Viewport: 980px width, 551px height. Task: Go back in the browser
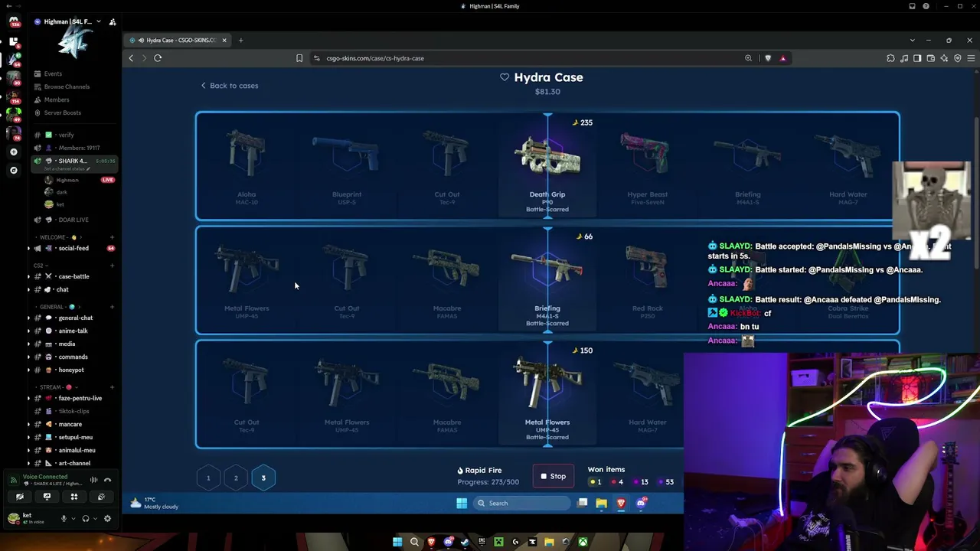[x=131, y=58]
